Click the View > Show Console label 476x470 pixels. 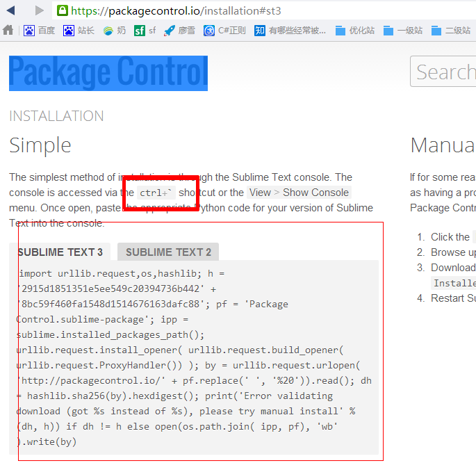click(299, 193)
